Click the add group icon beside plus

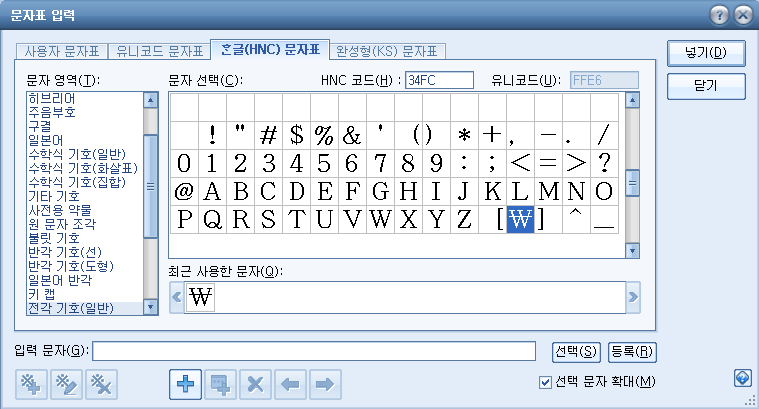tap(220, 384)
